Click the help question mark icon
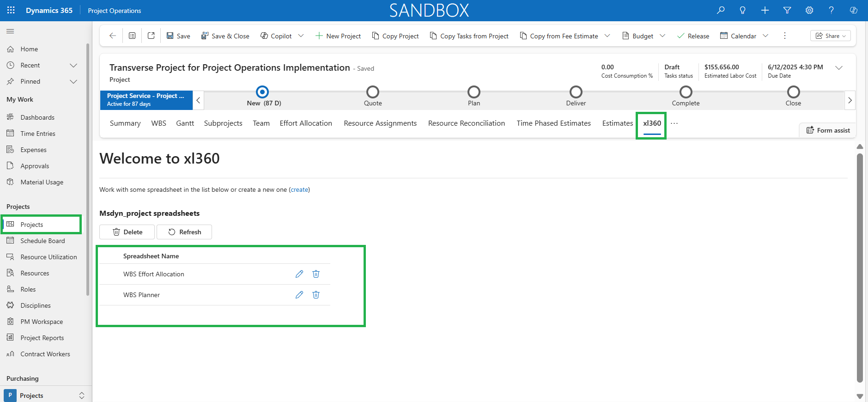 [x=832, y=10]
